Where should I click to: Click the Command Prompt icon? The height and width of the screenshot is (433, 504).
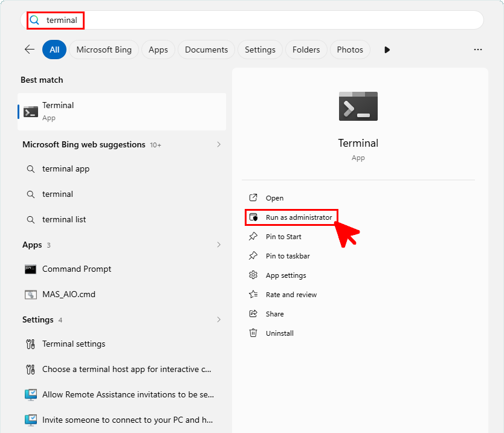coord(31,269)
